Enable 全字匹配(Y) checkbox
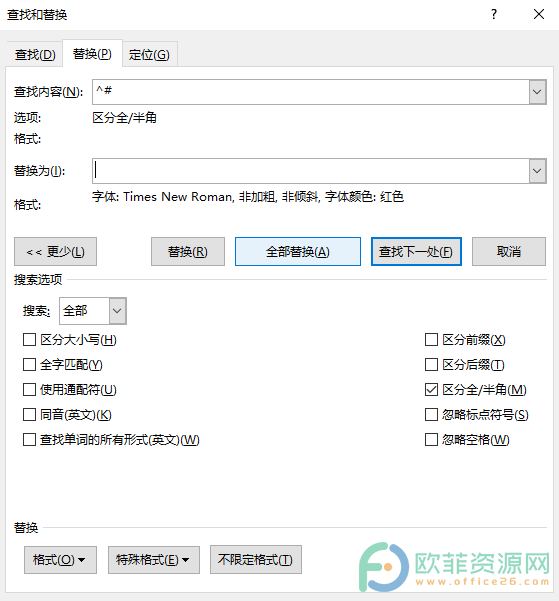This screenshot has width=559, height=601. [30, 365]
